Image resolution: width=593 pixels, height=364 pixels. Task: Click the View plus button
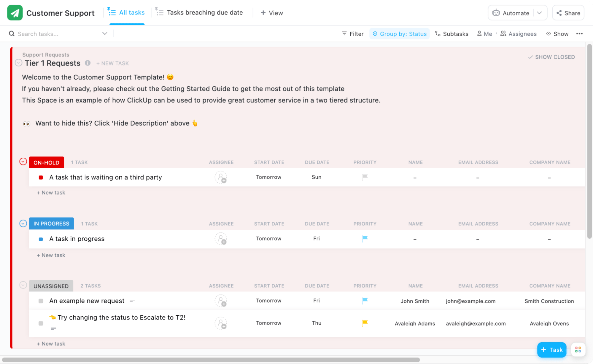click(271, 13)
